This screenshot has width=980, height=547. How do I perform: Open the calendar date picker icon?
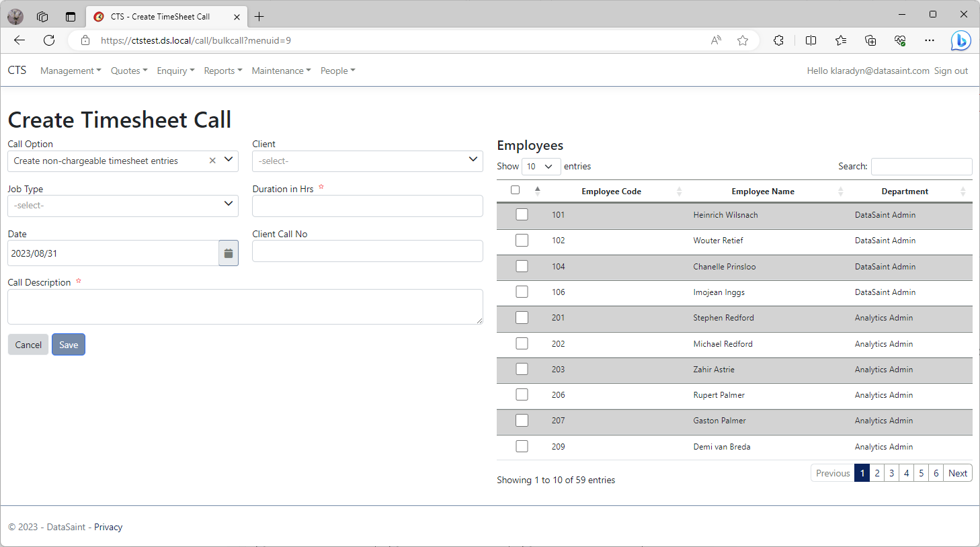pos(229,253)
